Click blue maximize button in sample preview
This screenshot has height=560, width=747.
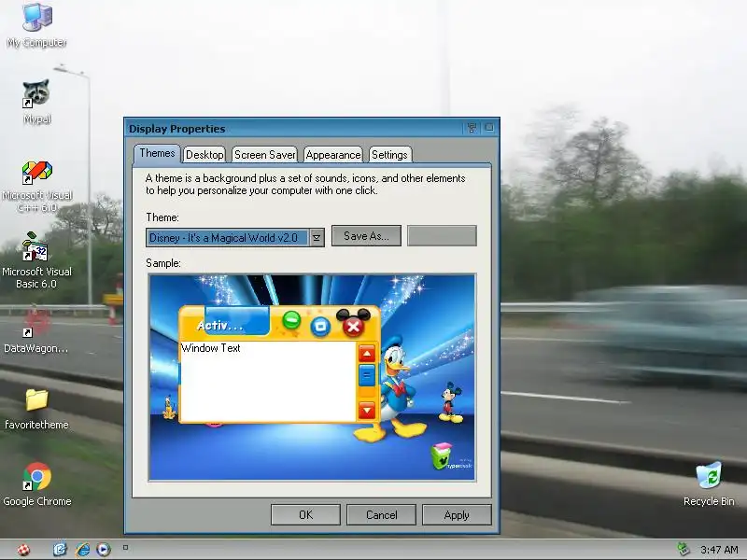[x=320, y=326]
